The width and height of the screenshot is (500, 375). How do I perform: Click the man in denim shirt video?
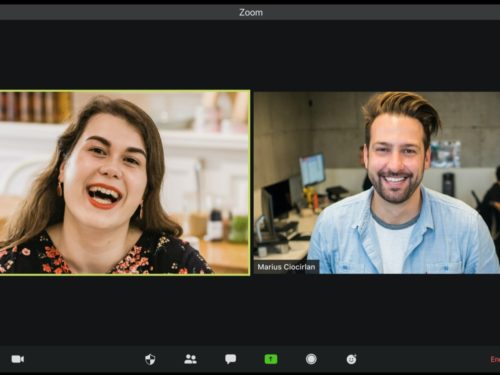coord(377,183)
